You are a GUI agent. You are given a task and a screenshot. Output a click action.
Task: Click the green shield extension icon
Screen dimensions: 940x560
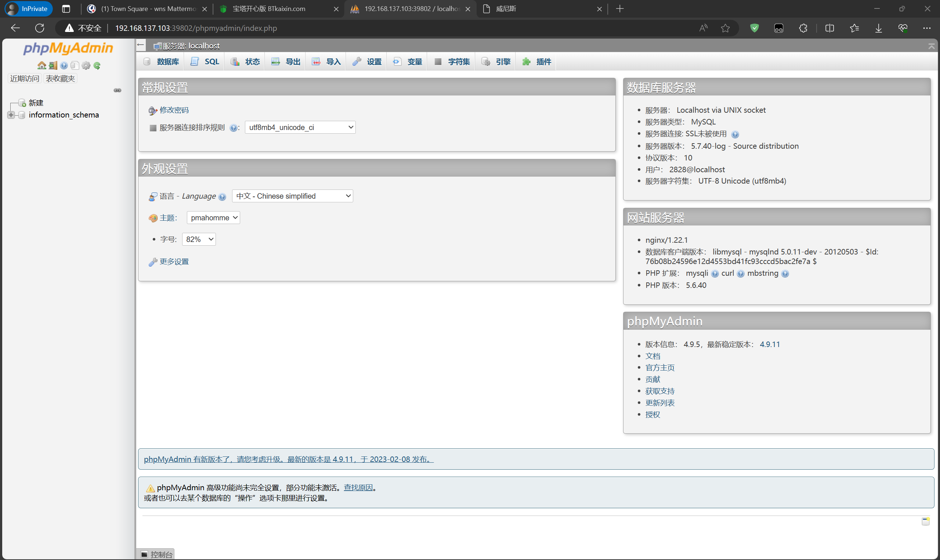click(755, 28)
